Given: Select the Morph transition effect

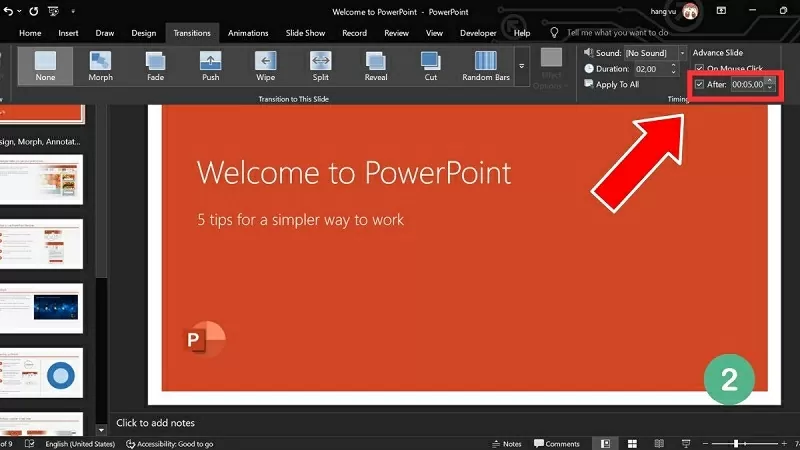Looking at the screenshot, I should click(x=100, y=67).
